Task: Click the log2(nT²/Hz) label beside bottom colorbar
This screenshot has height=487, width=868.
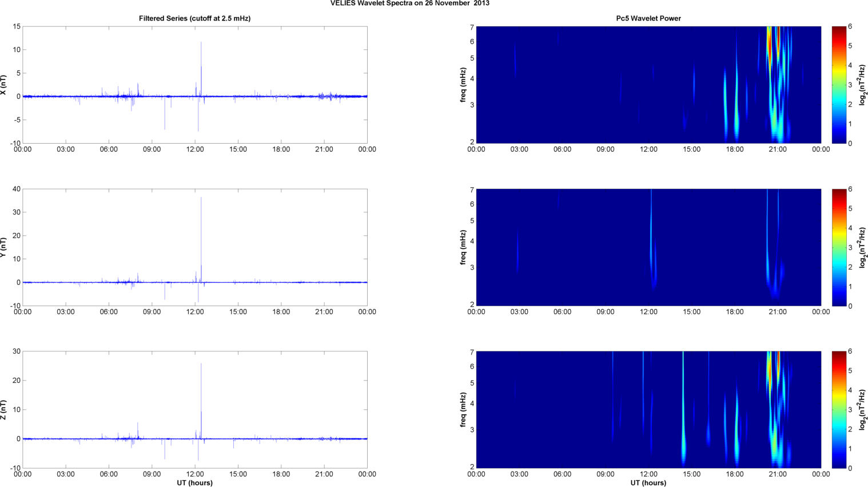Action: 863,410
